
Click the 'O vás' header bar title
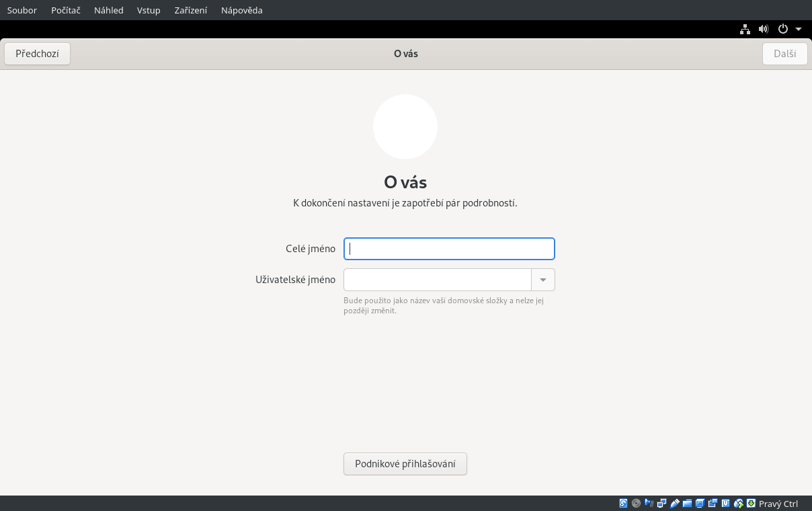coord(406,54)
